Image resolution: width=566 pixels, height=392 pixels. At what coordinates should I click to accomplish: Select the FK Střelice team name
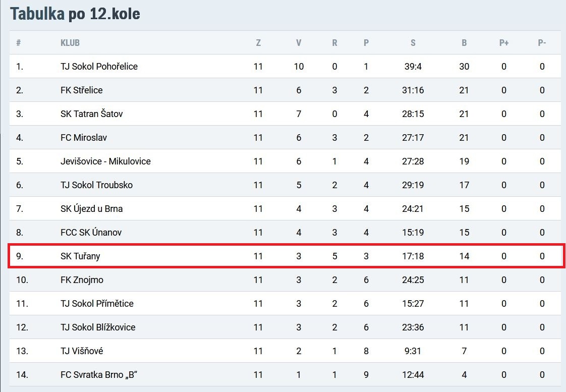tap(82, 90)
